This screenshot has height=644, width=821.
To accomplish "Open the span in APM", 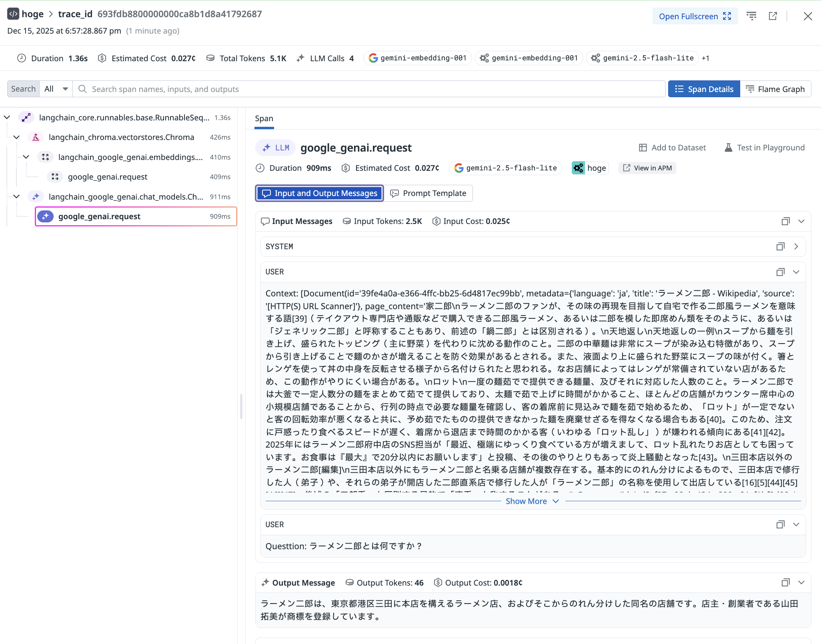I will click(647, 168).
